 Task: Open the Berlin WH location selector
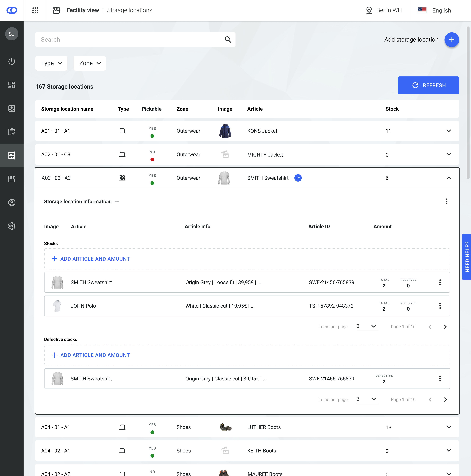coord(384,10)
